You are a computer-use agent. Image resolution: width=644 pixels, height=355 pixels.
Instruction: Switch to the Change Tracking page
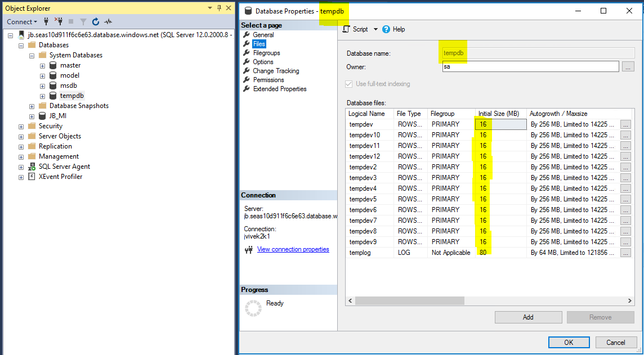click(276, 71)
